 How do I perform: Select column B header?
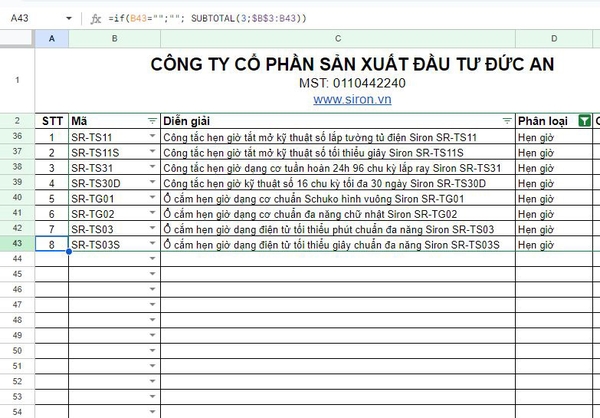click(114, 39)
